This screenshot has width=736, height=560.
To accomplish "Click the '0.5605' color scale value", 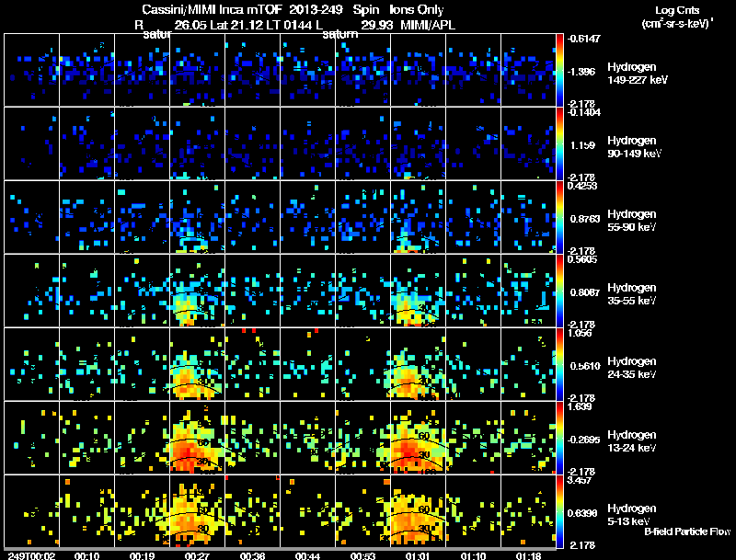I will pyautogui.click(x=582, y=259).
